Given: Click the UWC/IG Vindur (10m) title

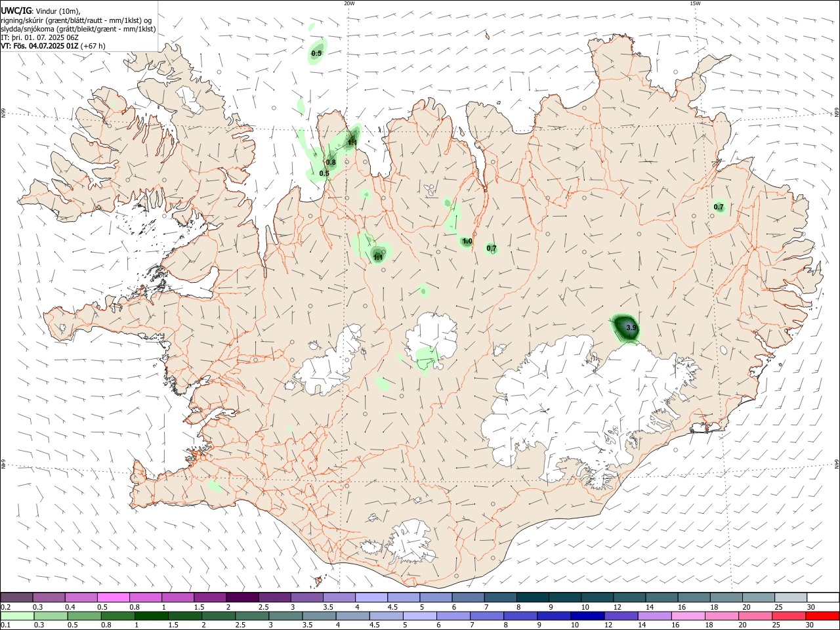Looking at the screenshot, I should coord(41,10).
